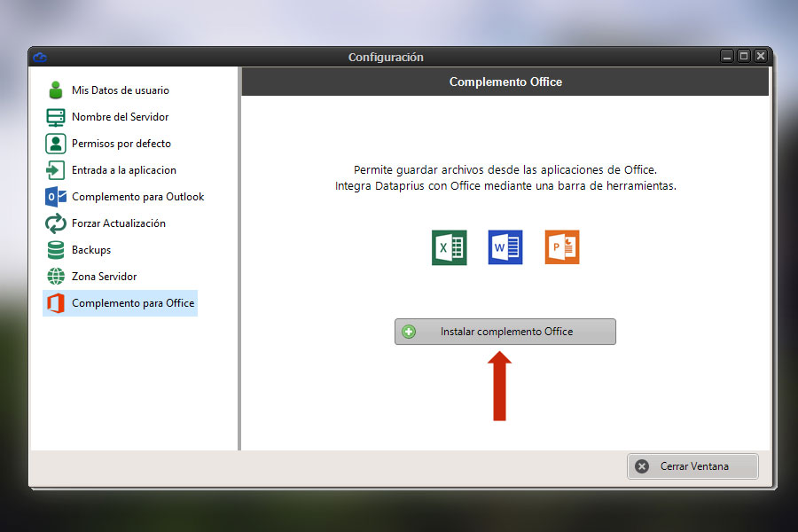
Task: Click the blue cloud icon in title bar
Action: tap(40, 57)
